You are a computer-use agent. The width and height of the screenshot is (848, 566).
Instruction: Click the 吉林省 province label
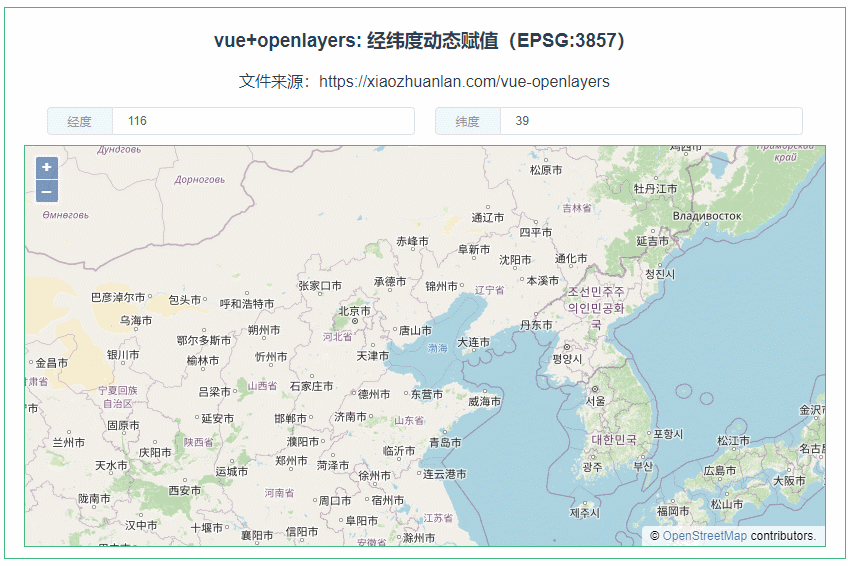577,208
